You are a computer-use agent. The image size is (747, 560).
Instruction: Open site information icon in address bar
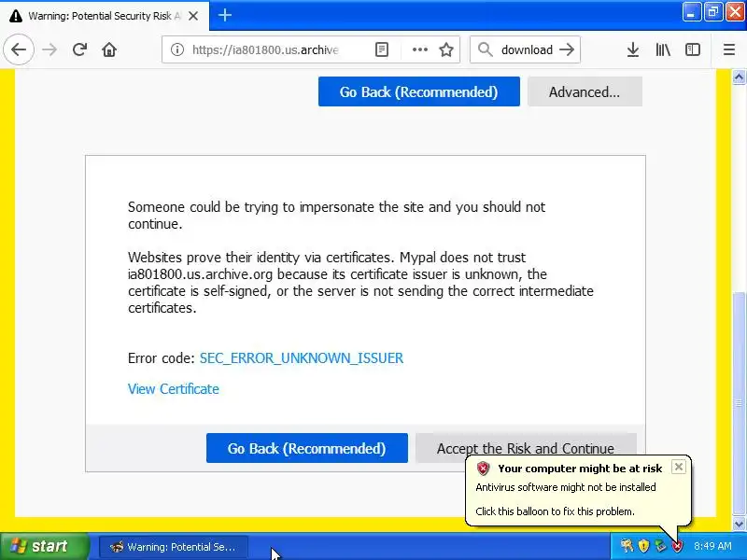pos(177,49)
